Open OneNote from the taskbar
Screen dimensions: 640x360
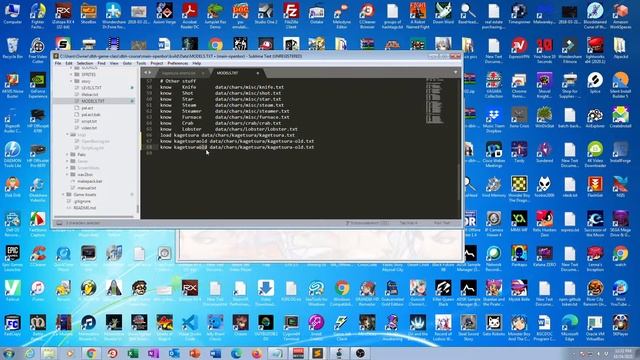coord(153,353)
